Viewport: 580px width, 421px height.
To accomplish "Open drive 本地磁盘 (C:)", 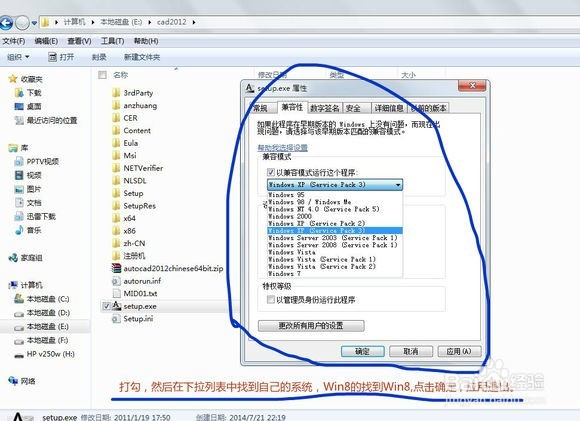I will click(x=41, y=299).
